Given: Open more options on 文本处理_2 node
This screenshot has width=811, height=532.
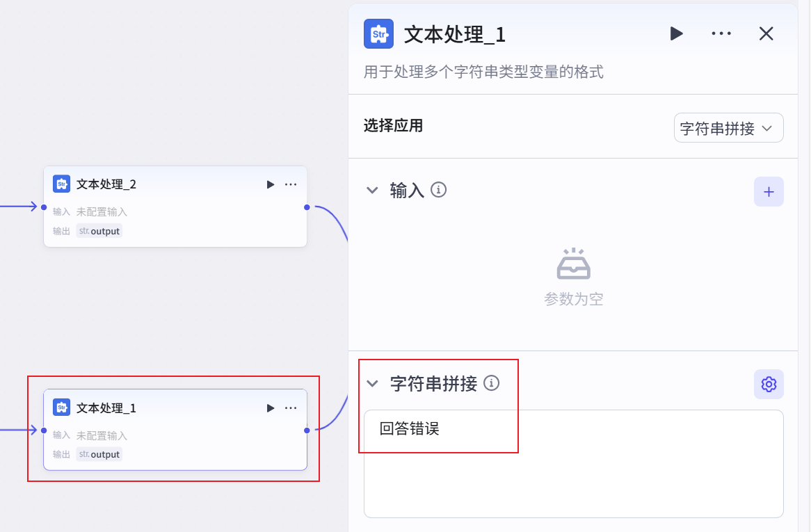Looking at the screenshot, I should point(291,184).
